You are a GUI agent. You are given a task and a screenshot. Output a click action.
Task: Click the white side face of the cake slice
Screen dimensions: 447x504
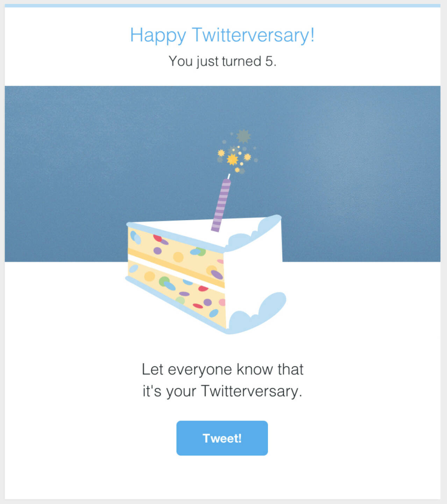[x=254, y=273]
